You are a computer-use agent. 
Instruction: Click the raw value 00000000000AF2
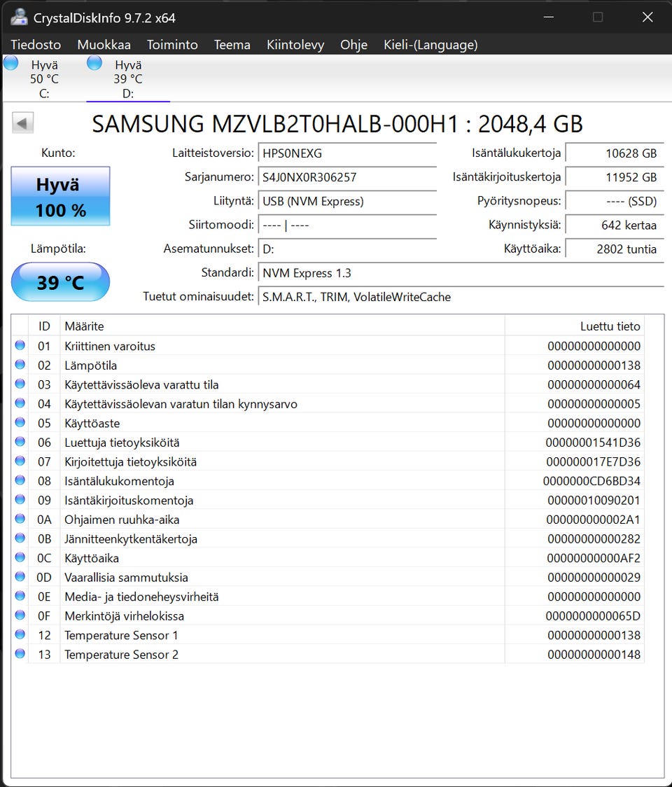pyautogui.click(x=594, y=558)
